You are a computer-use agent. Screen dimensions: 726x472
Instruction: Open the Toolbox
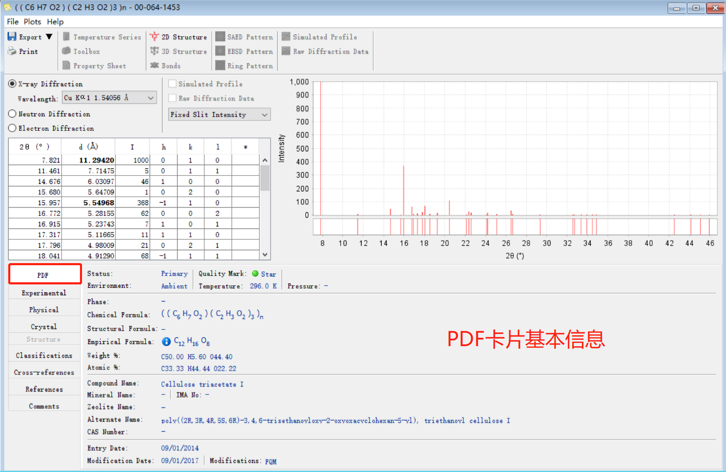click(x=66, y=52)
